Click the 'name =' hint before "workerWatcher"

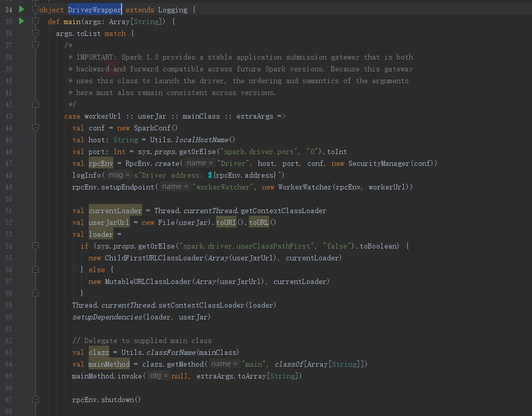(x=175, y=187)
